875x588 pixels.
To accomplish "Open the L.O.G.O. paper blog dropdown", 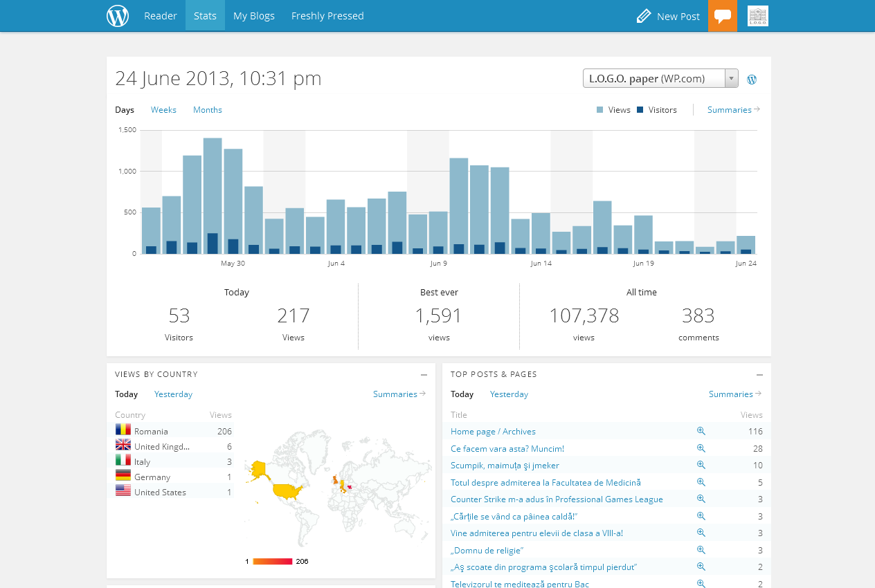I will click(660, 78).
